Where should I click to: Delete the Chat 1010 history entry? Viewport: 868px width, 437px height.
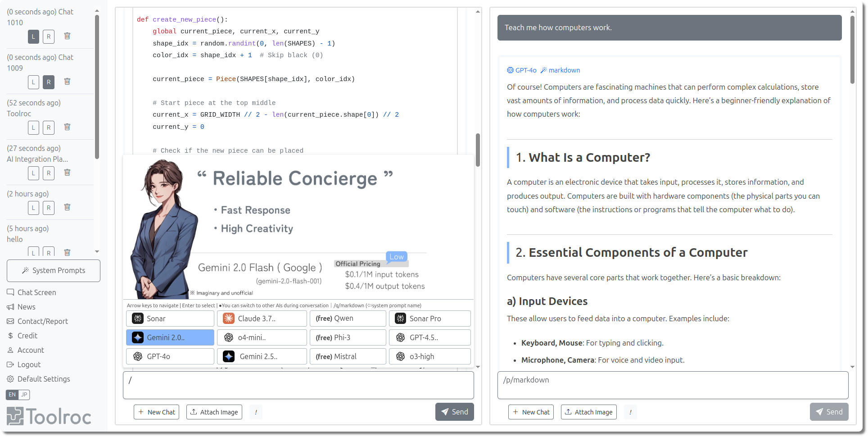click(67, 36)
